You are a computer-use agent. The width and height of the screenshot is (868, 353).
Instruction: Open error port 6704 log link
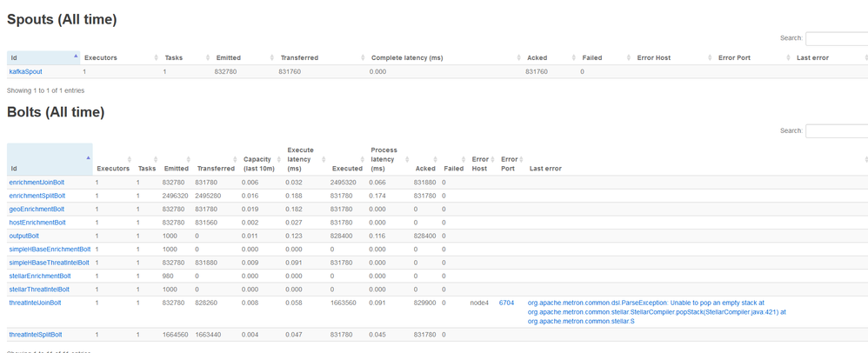pos(506,303)
